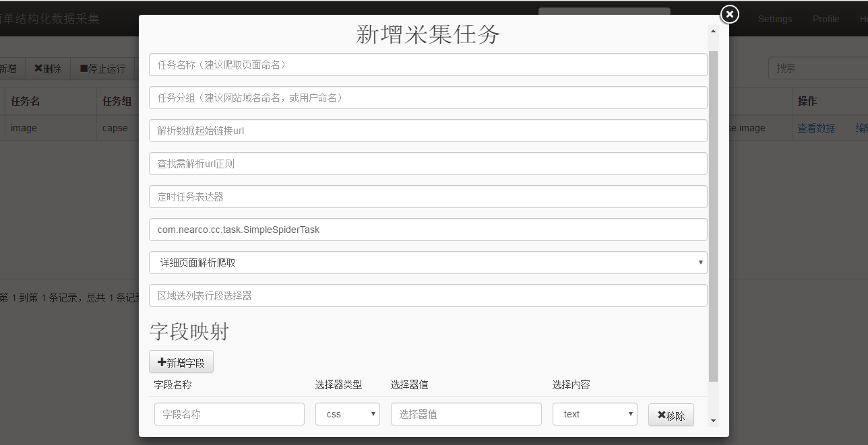Sort by 任务组 column header
Viewport: 868px width, 445px height.
point(117,101)
